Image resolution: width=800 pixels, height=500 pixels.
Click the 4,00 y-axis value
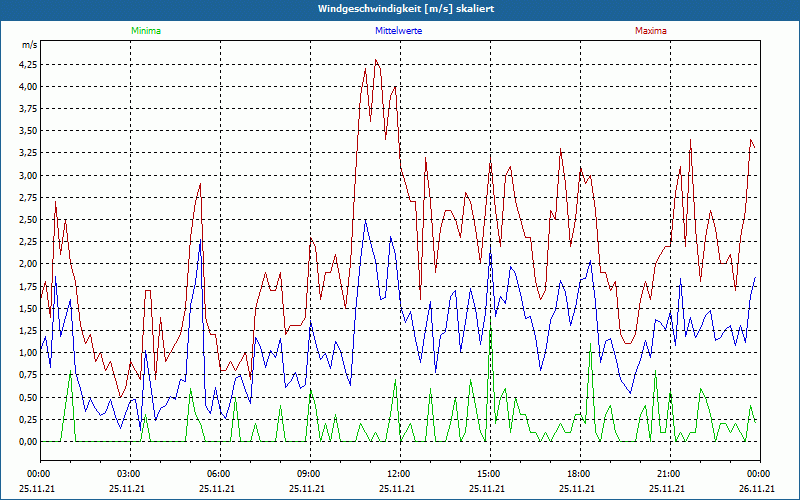coord(28,86)
